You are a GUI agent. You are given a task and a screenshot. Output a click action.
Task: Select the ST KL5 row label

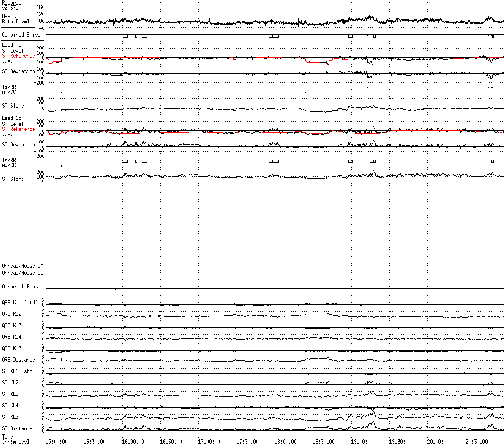click(11, 417)
